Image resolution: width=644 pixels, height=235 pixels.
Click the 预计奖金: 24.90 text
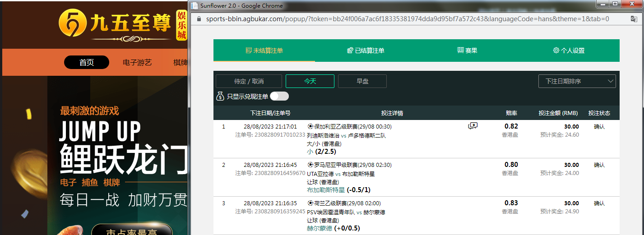coord(560,211)
